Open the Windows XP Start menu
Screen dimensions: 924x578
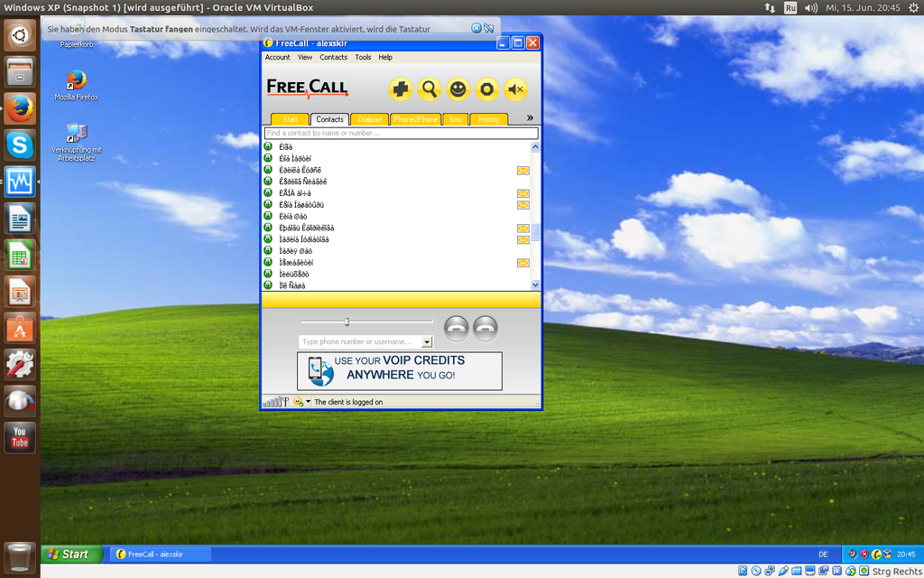72,554
